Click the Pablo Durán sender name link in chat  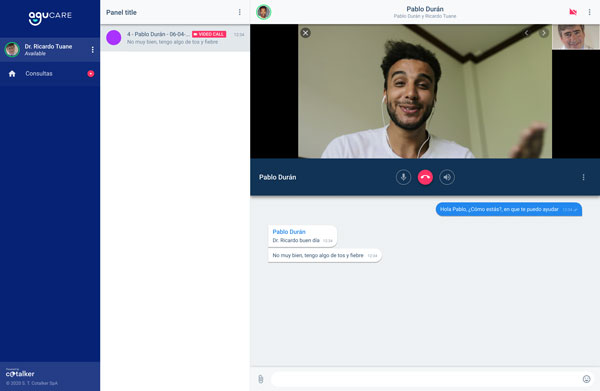289,231
